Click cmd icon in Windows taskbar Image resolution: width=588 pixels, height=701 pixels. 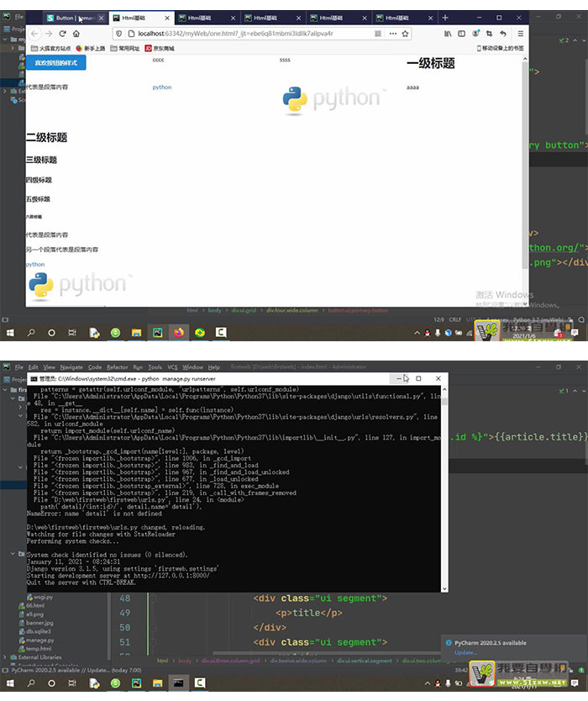(179, 683)
